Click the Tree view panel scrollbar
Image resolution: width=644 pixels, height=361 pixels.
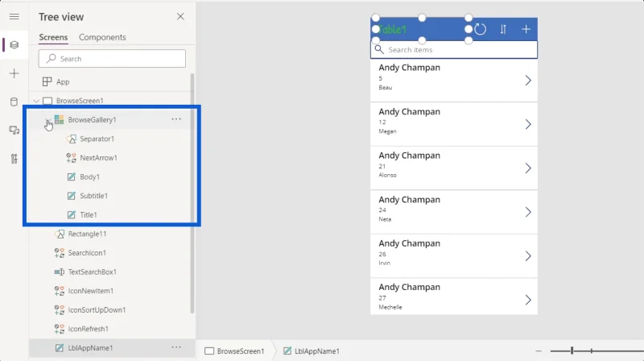tap(192, 193)
